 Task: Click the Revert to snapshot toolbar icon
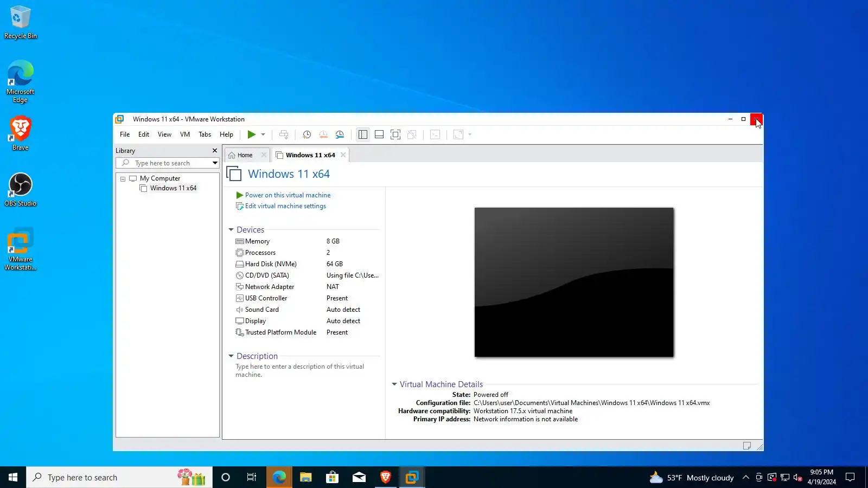pos(323,134)
